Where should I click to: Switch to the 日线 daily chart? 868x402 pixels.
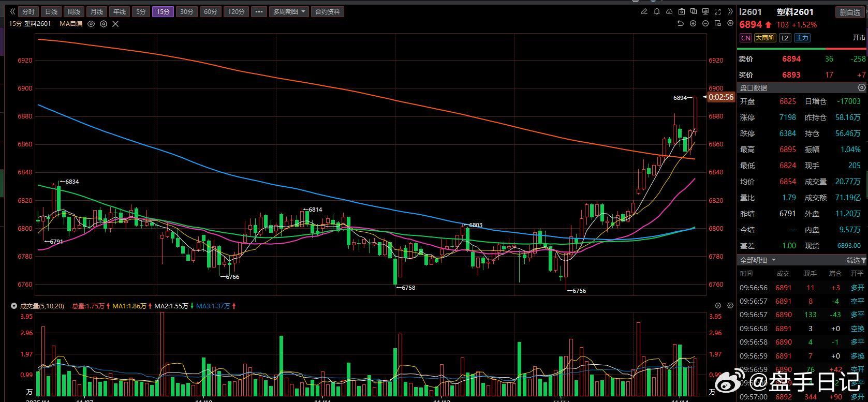coord(51,11)
